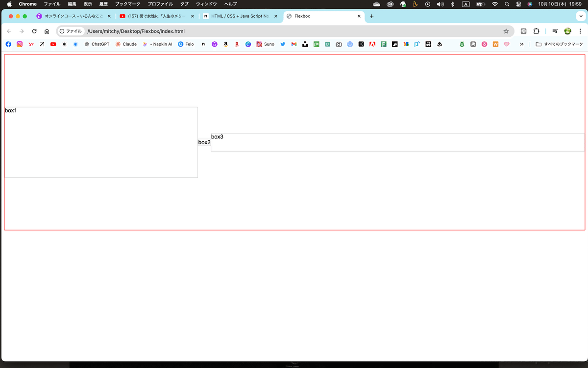
Task: Navigate back with the back arrow
Action: point(9,31)
